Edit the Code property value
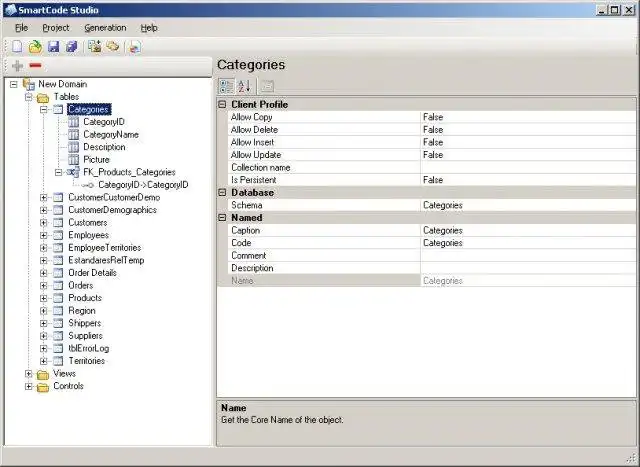 (x=528, y=243)
